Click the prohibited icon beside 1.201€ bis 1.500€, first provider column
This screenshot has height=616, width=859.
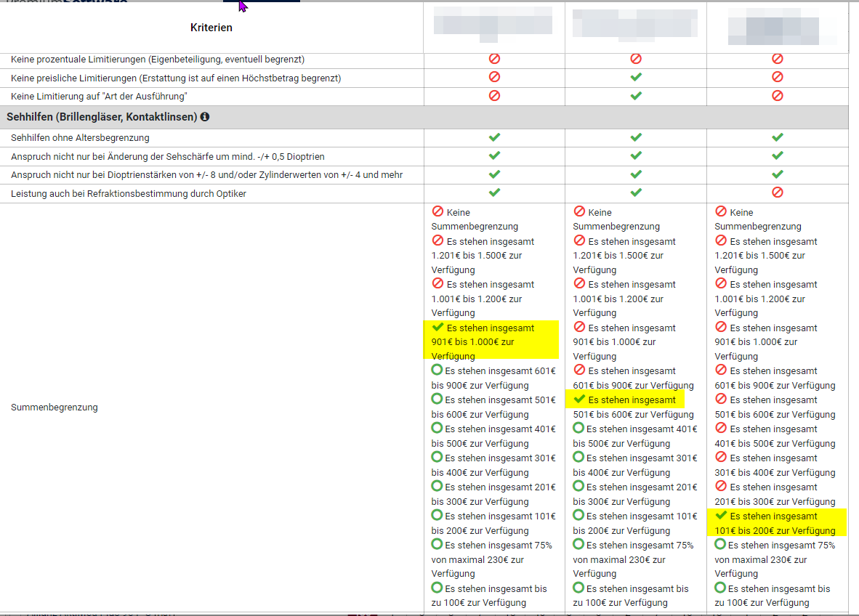(437, 240)
